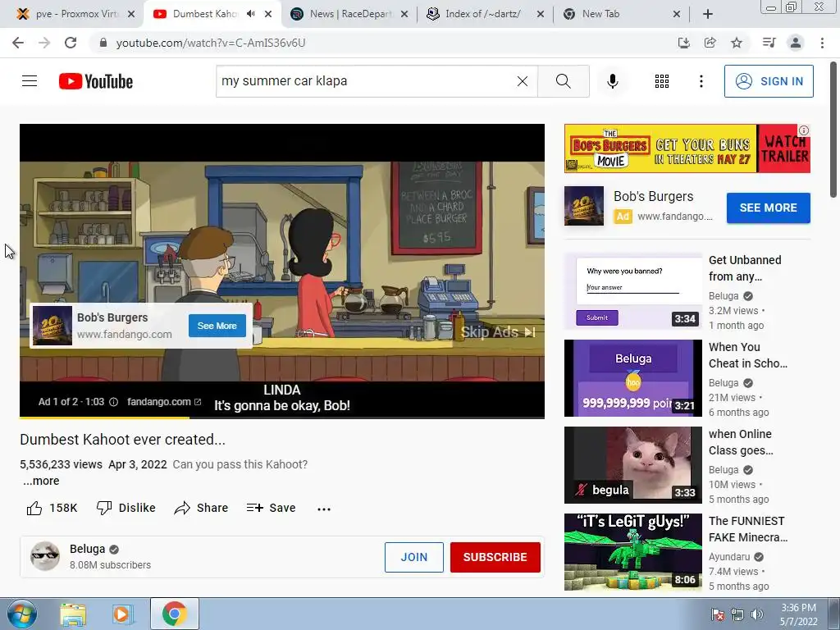Open YouTube settings three-dot menu
840x630 pixels.
(x=701, y=81)
